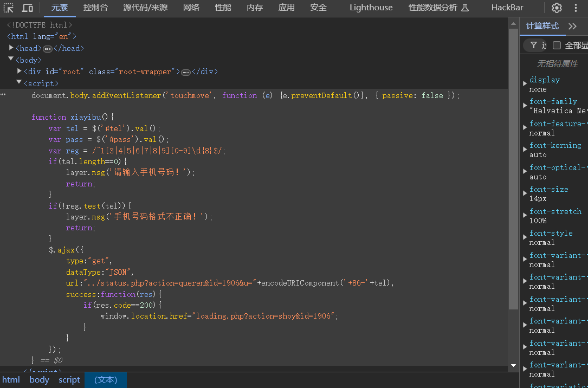Open the three-dot customize DevTools menu
Screen dimensions: 588x388
coord(576,8)
